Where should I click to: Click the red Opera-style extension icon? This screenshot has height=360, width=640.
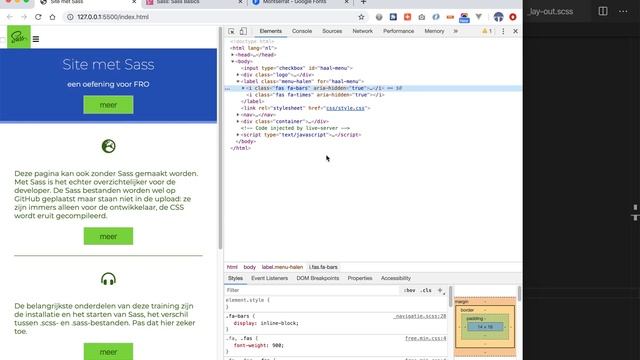(513, 17)
